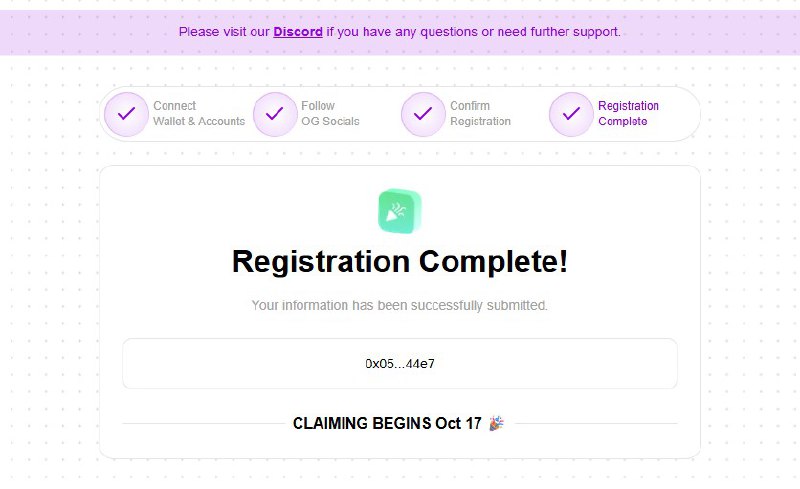Select the Registration Complete step label
Image resolution: width=800 pixels, height=489 pixels.
click(x=628, y=113)
